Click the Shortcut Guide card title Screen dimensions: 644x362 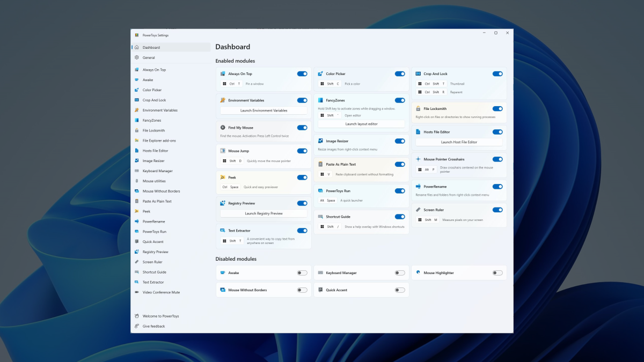[338, 217]
